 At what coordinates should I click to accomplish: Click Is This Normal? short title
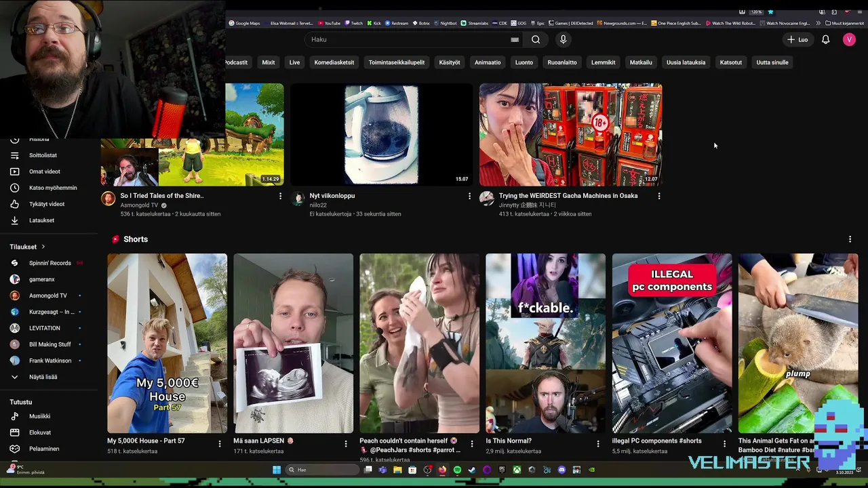click(510, 441)
